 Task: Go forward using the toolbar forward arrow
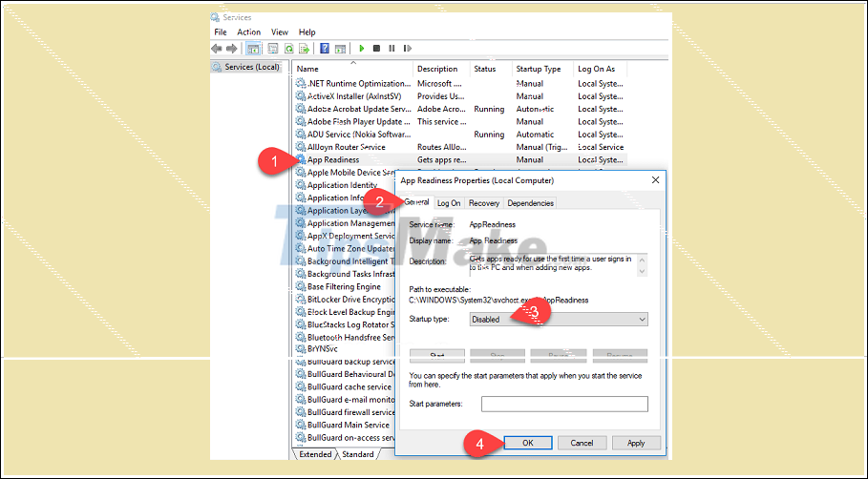pyautogui.click(x=232, y=49)
